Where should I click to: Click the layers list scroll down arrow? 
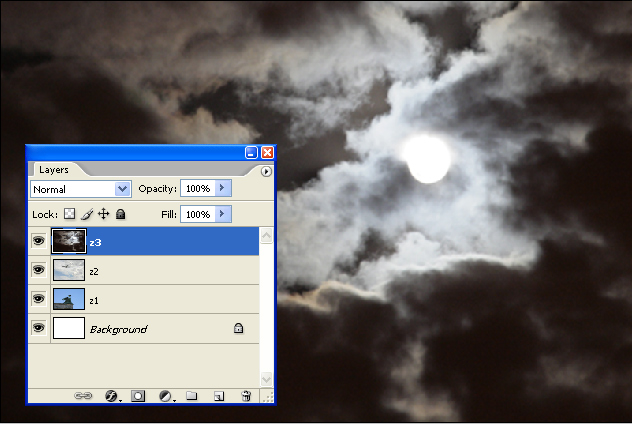click(266, 379)
